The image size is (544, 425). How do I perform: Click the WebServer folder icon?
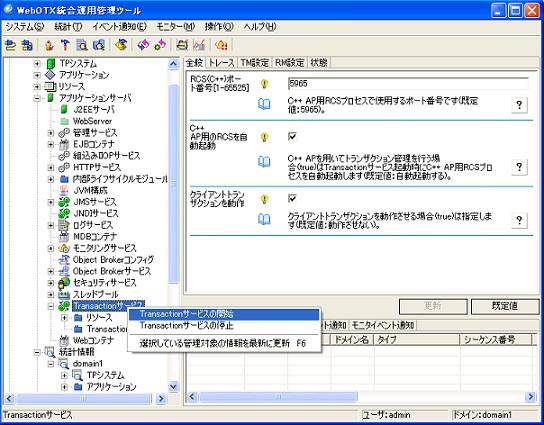[64, 121]
